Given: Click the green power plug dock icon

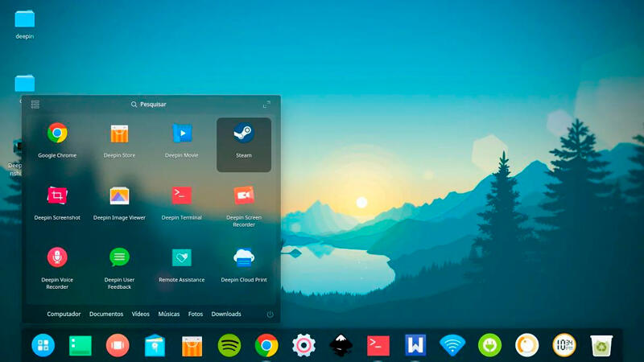Looking at the screenshot, I should [x=489, y=345].
